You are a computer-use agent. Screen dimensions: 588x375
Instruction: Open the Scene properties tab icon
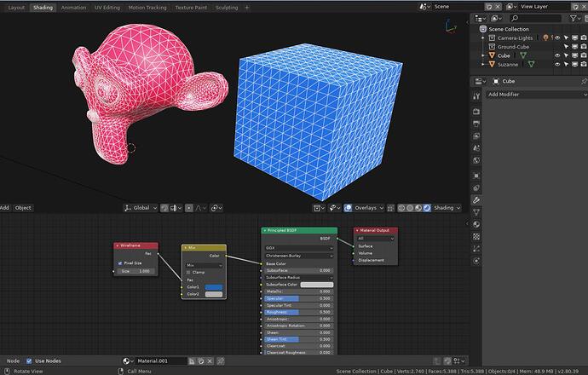[476, 147]
